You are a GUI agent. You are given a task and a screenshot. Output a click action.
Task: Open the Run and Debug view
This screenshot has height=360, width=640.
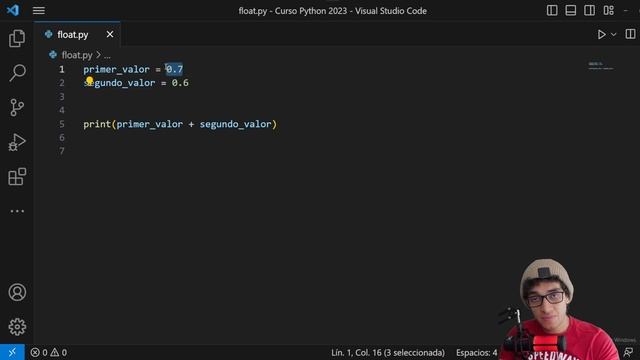pos(17,142)
